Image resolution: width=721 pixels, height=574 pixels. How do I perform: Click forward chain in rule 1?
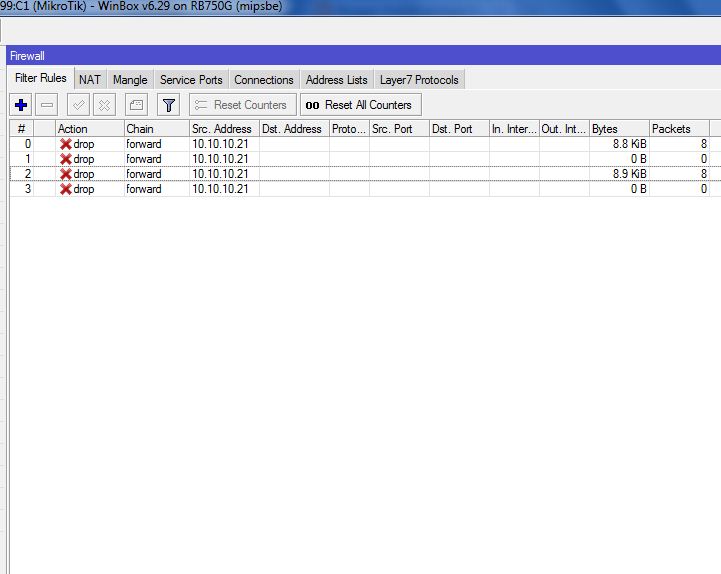(144, 159)
